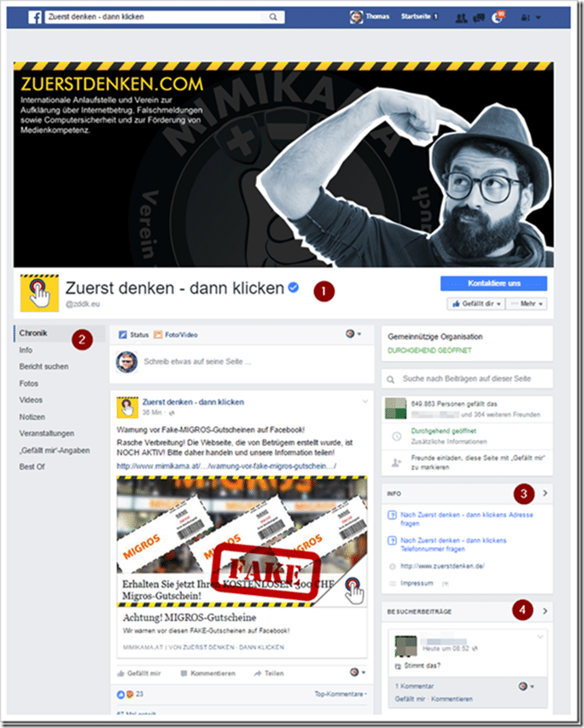Image resolution: width=584 pixels, height=728 pixels.
Task: Click the 36 Min post timestamp
Action: [x=152, y=412]
